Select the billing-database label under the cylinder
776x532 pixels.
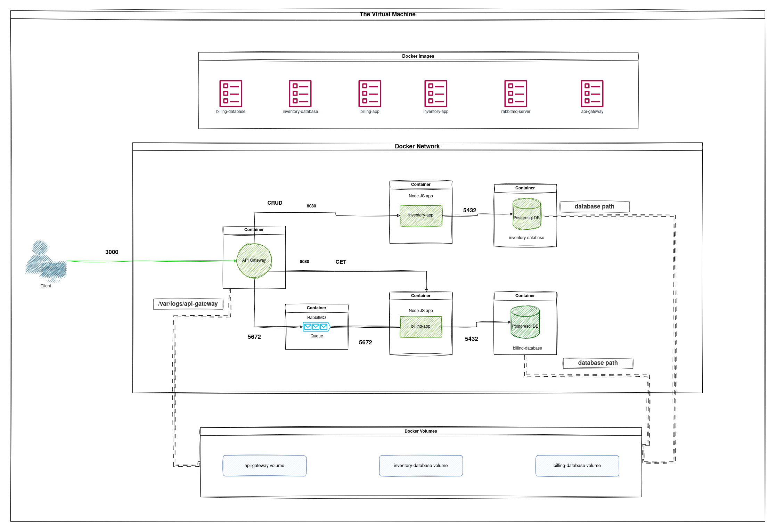coord(527,348)
